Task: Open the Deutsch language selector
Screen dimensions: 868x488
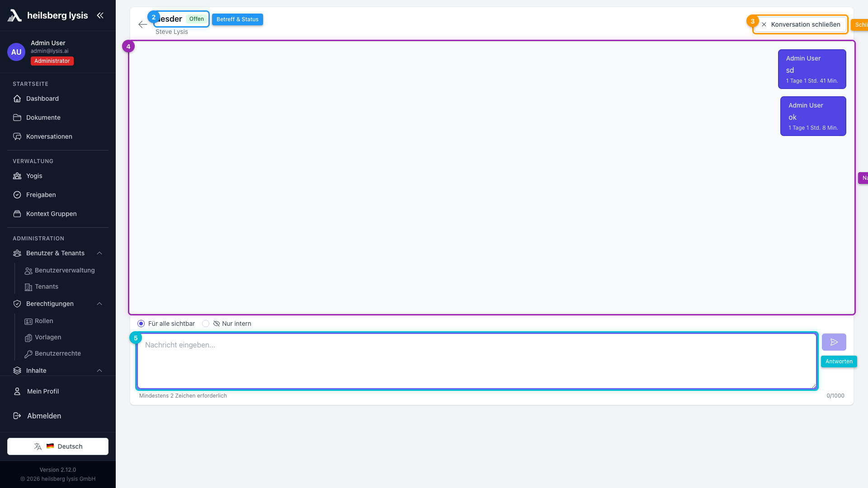Action: 58,446
